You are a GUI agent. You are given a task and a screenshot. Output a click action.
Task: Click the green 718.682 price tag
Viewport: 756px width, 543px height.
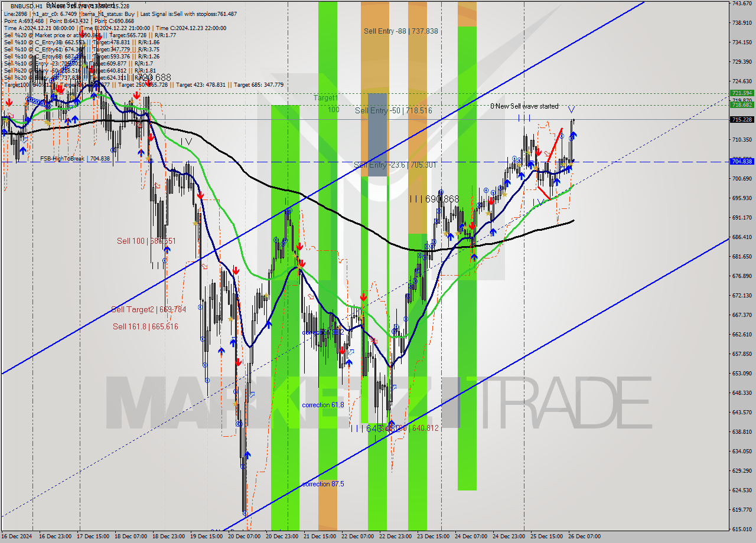point(742,105)
